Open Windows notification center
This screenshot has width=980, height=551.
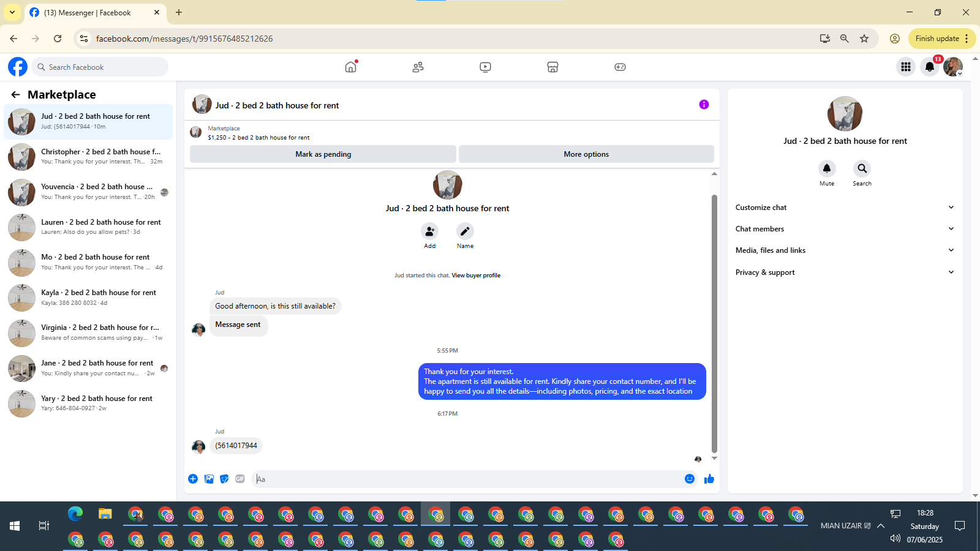coord(960,526)
